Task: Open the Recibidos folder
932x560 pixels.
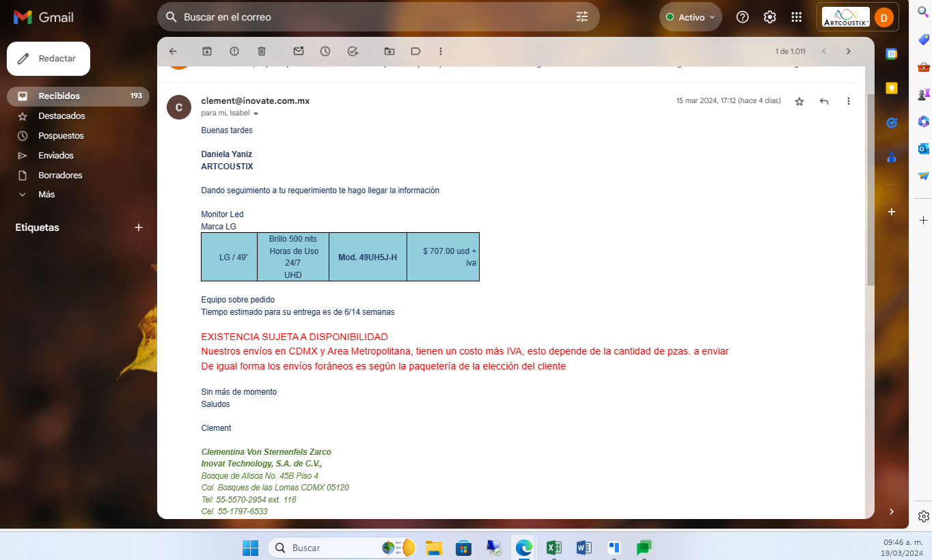Action: pos(78,96)
